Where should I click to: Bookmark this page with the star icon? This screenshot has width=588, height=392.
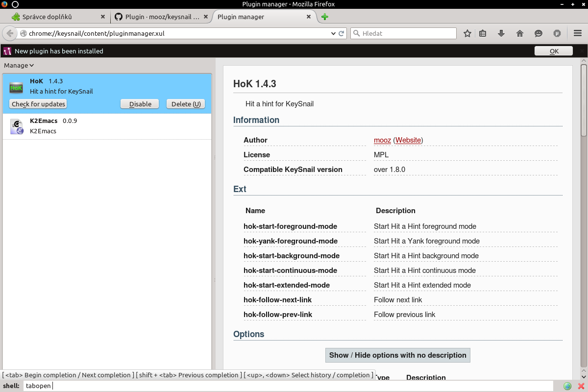click(467, 33)
